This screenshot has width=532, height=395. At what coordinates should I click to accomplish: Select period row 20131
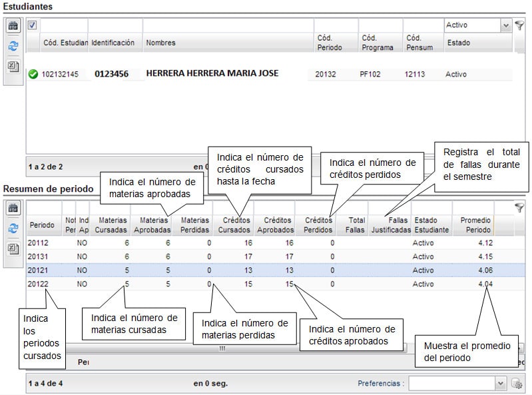[276, 256]
